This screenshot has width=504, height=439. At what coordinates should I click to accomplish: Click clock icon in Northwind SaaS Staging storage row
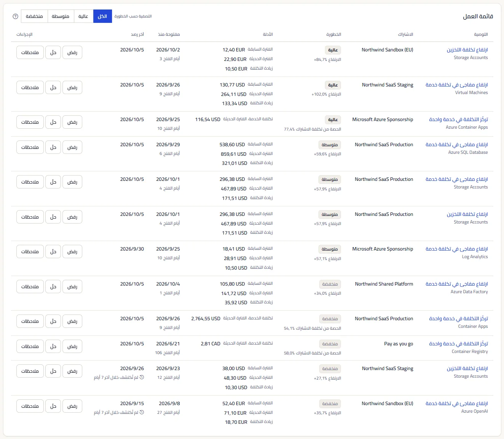[142, 378]
